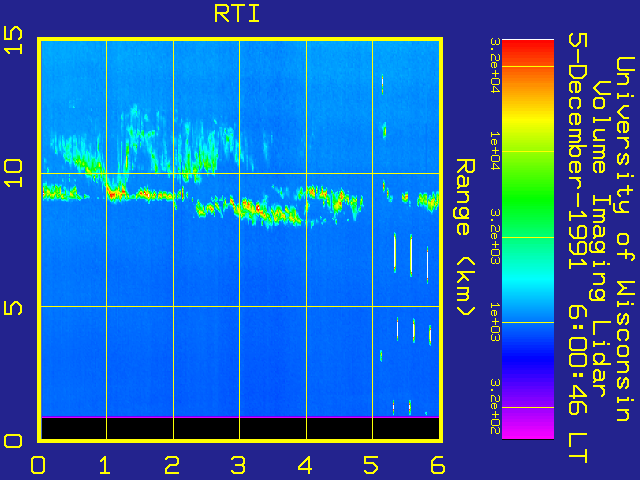Click the black no-data band in the plot
Viewport: 640px width, 480px height.
click(x=240, y=428)
